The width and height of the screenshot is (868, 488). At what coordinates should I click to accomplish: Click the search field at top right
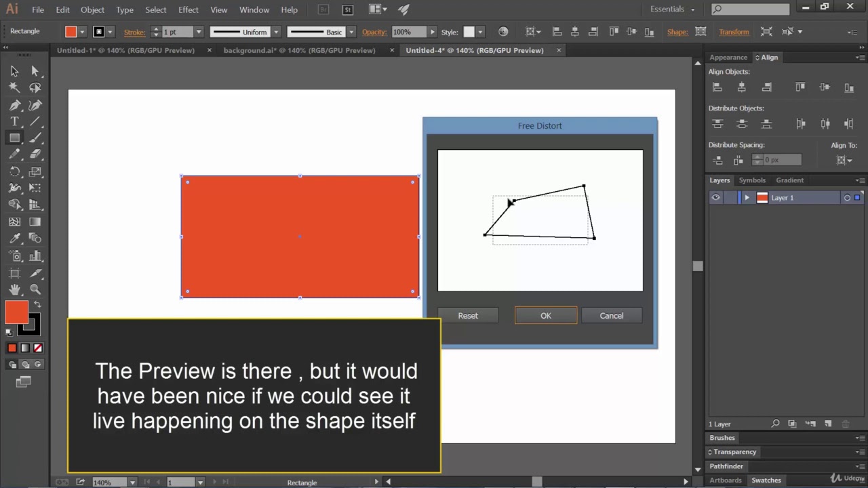click(x=750, y=9)
